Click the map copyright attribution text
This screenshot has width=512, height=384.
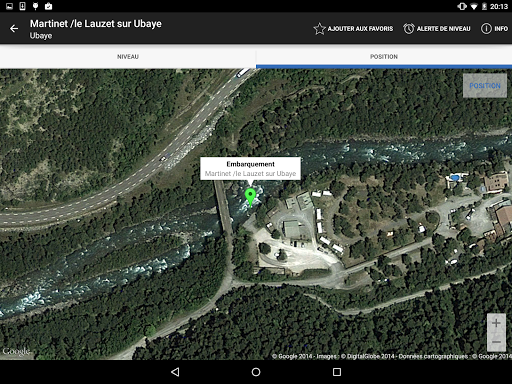(392, 356)
